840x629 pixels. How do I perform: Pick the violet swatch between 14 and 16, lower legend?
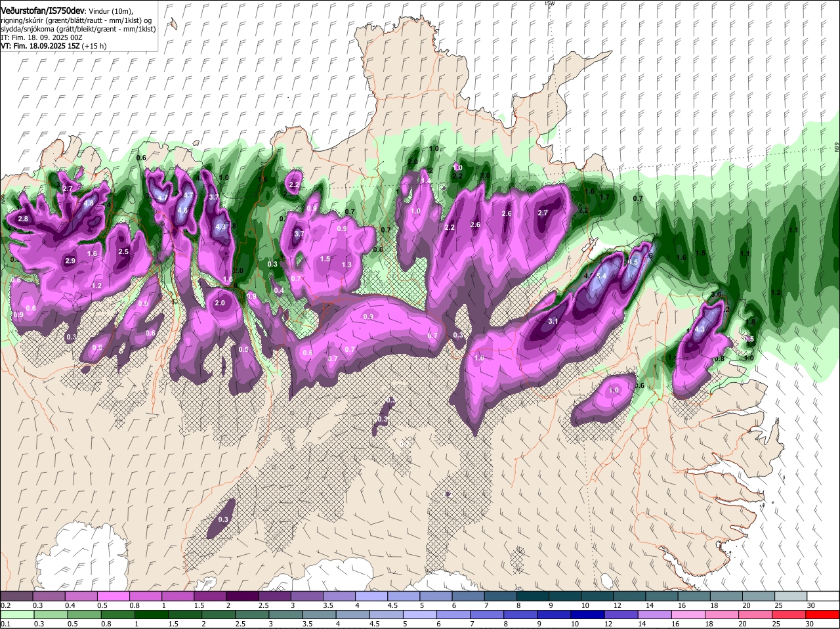pos(656,615)
